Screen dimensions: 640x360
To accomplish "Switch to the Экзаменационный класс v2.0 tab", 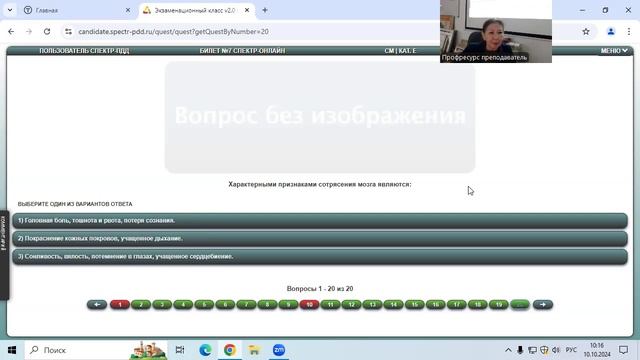I will click(x=197, y=10).
